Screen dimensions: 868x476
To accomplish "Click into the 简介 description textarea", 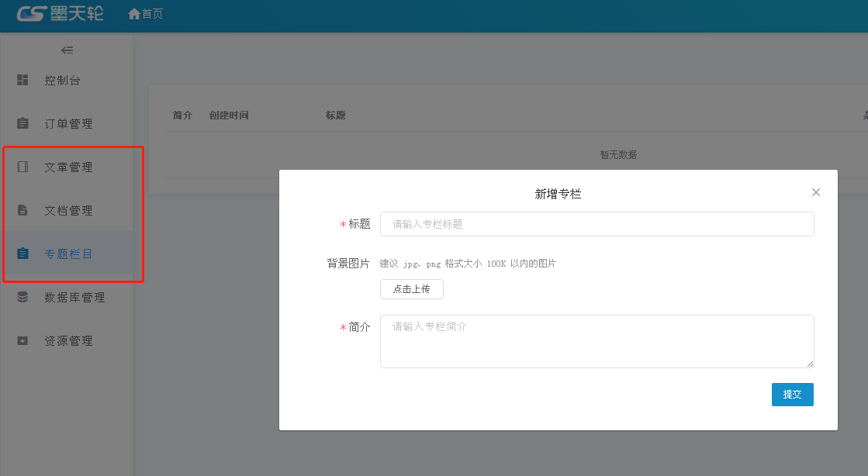I will pos(597,341).
